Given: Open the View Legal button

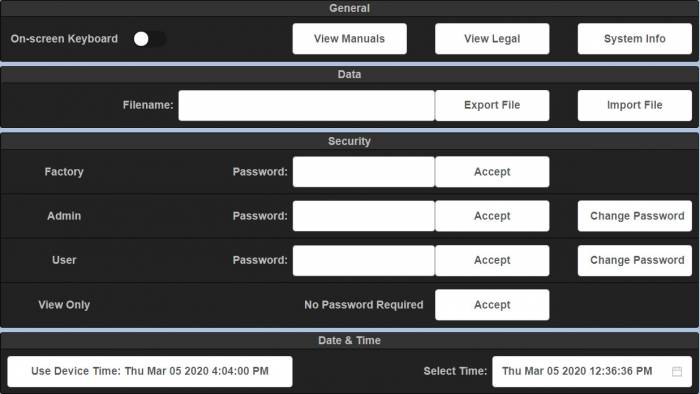Looking at the screenshot, I should (x=492, y=39).
